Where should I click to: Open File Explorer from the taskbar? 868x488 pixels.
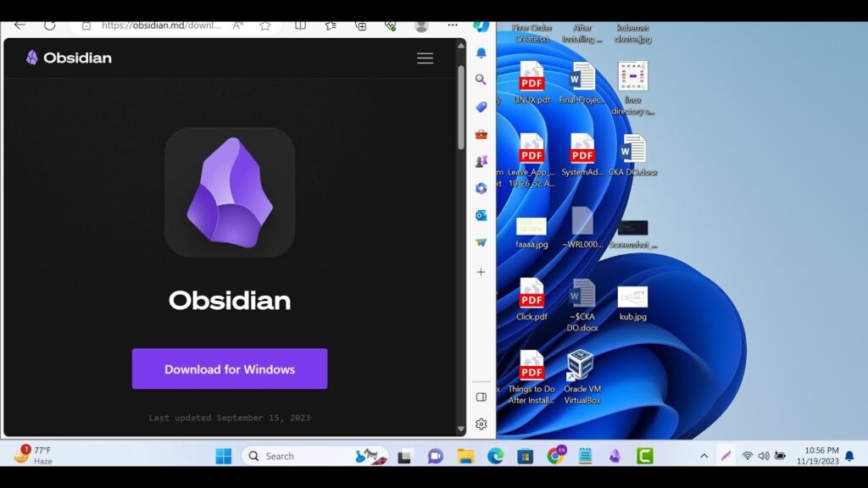pyautogui.click(x=465, y=456)
